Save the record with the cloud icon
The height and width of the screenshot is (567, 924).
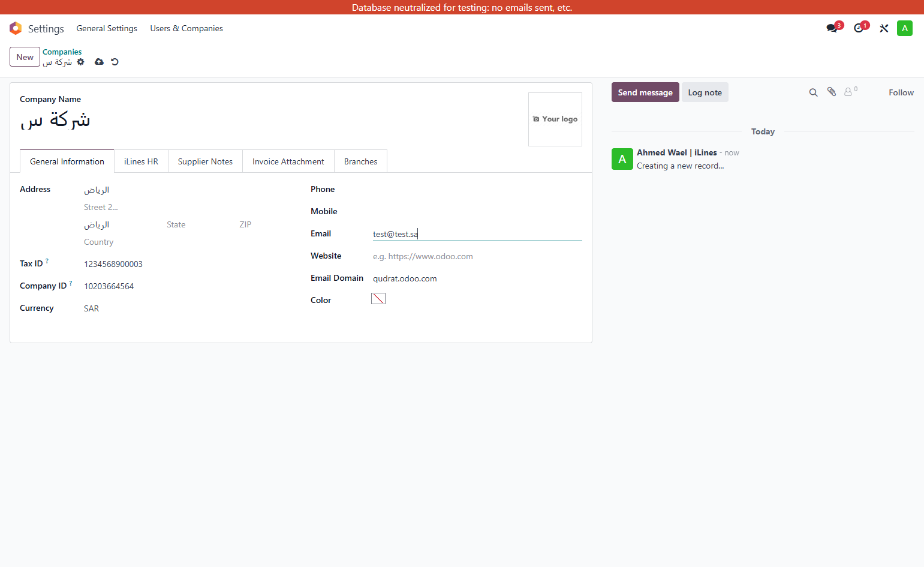(x=99, y=62)
